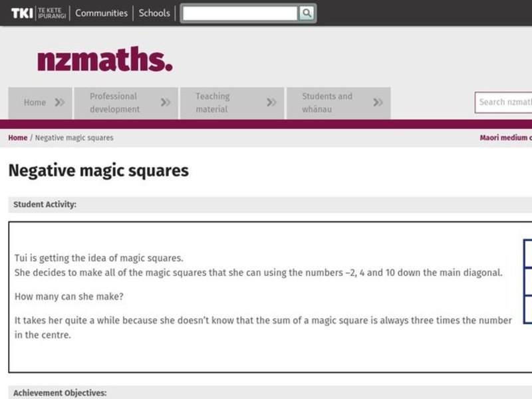Image resolution: width=532 pixels, height=399 pixels.
Task: Select the Negative magic squares page heading
Action: pos(97,170)
